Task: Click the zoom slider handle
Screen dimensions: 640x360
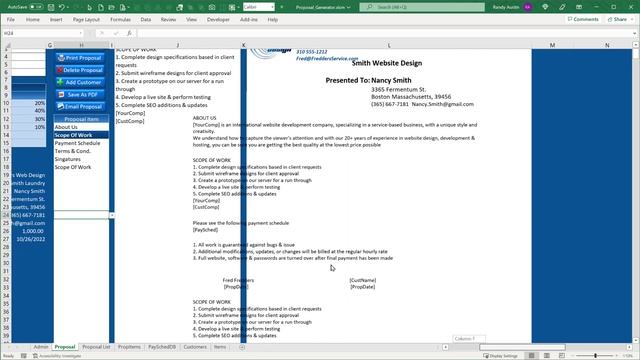Action: click(x=596, y=356)
